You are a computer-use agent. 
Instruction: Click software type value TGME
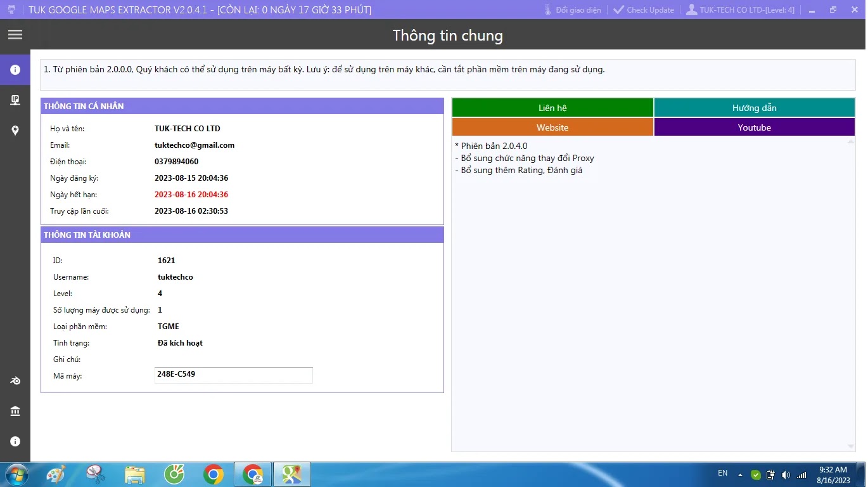[169, 327]
